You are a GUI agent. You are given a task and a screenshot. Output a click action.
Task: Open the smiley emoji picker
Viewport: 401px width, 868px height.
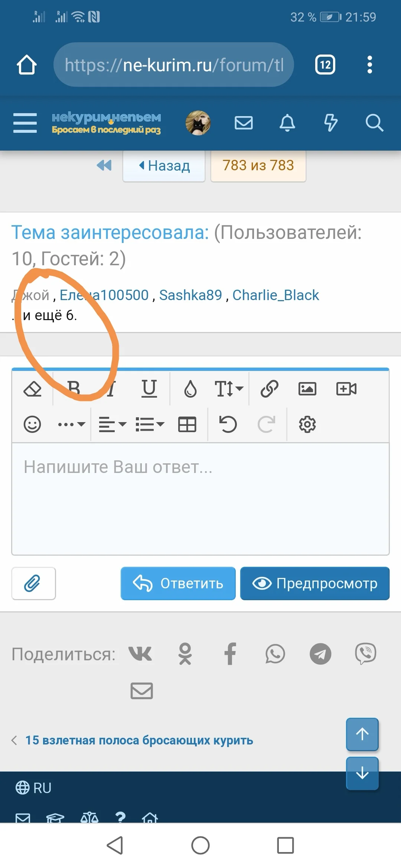click(32, 424)
